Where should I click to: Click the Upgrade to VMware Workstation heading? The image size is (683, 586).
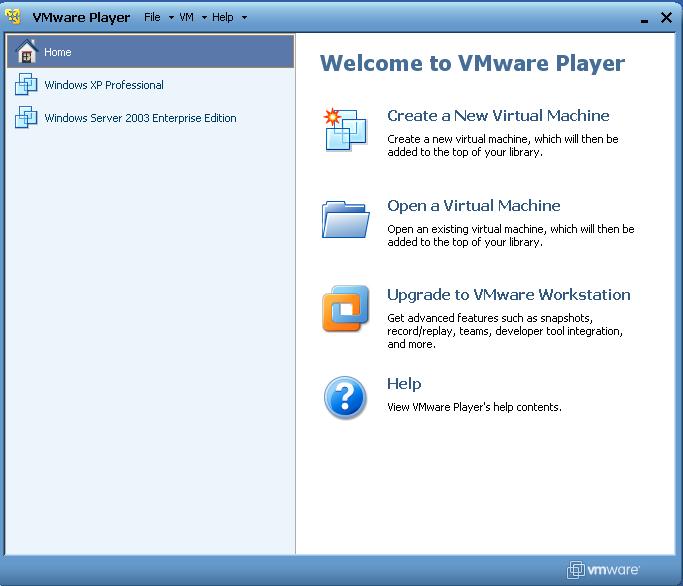point(508,295)
